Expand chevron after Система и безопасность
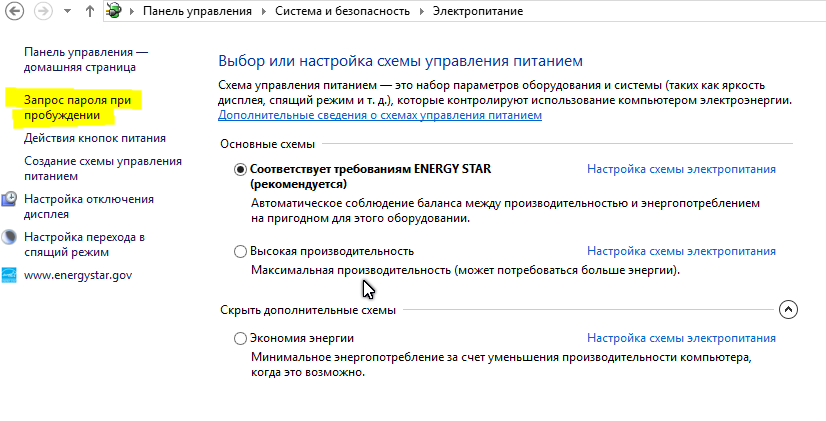Viewport: 826px width, 421px height. click(x=422, y=11)
